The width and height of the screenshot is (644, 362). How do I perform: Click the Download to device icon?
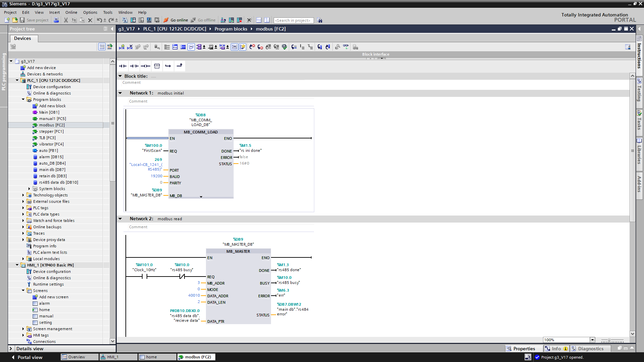click(x=133, y=20)
